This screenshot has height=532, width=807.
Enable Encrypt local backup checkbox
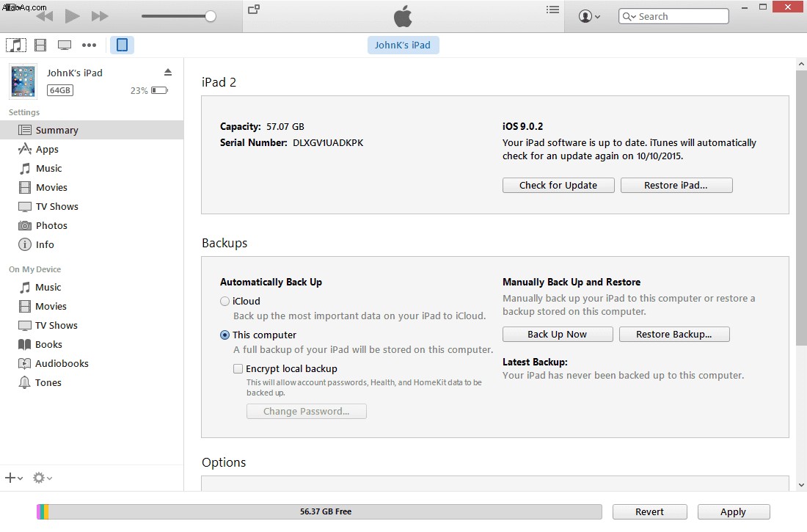tap(238, 369)
